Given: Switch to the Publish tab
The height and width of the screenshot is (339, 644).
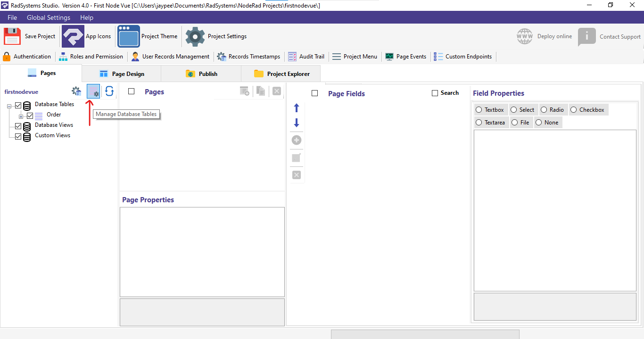Looking at the screenshot, I should click(201, 74).
